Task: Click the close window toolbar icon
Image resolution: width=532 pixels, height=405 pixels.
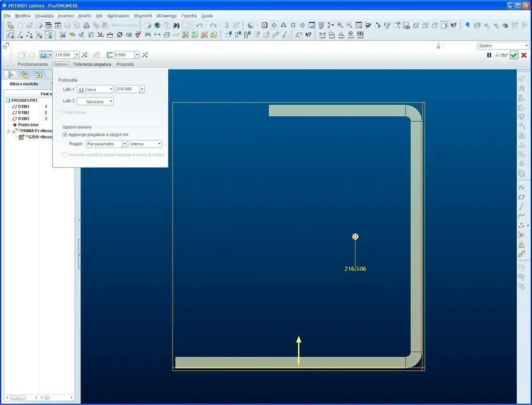Action: click(x=58, y=25)
